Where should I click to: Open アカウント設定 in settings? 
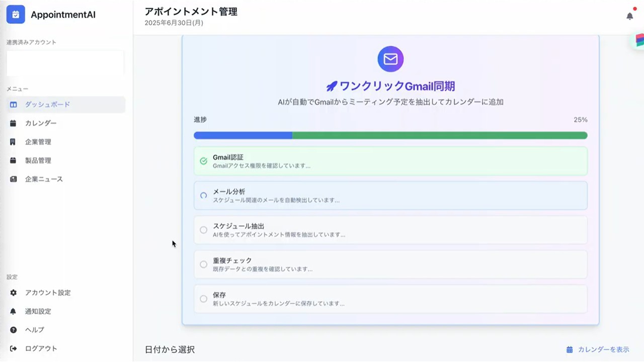[x=66, y=293]
